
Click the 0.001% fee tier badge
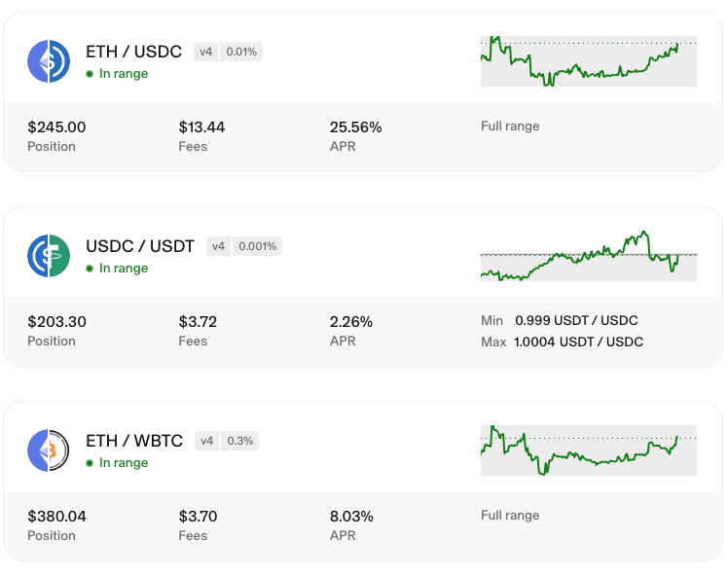coord(258,246)
